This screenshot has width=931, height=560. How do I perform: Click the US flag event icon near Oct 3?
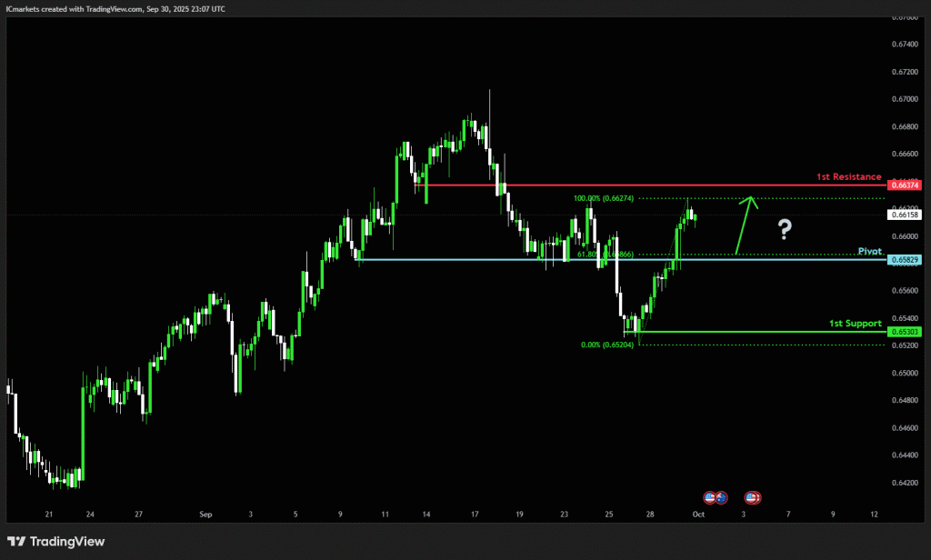753,497
